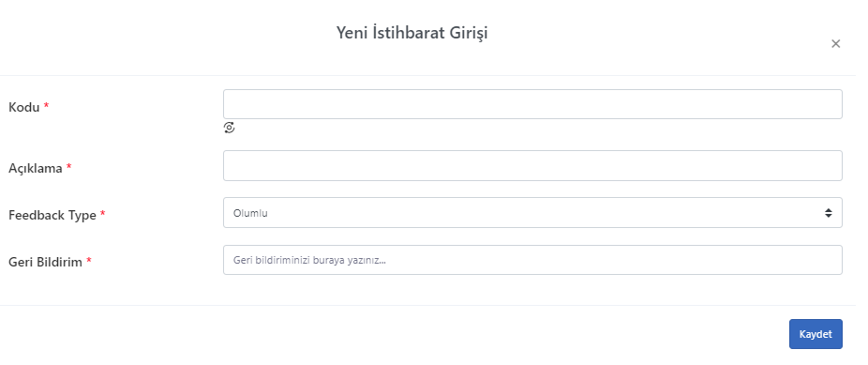Click the auto-generate code icon below Kodu
The image size is (868, 365).
(x=229, y=128)
